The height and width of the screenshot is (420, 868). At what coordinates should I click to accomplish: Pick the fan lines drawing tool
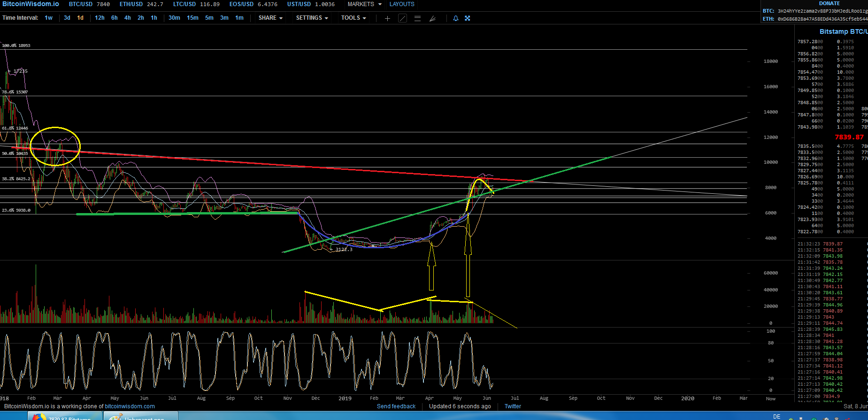tap(432, 18)
